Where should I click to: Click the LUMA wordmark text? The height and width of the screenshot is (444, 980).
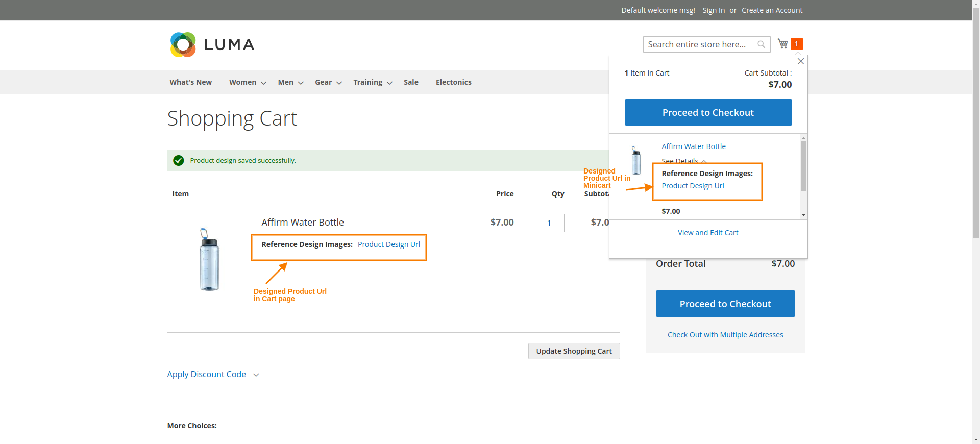pyautogui.click(x=229, y=45)
